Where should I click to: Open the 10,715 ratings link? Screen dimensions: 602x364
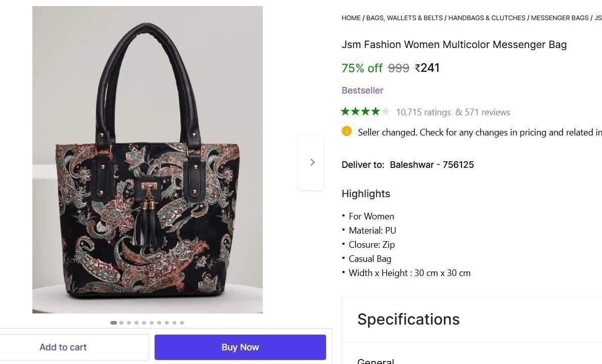[x=423, y=112]
